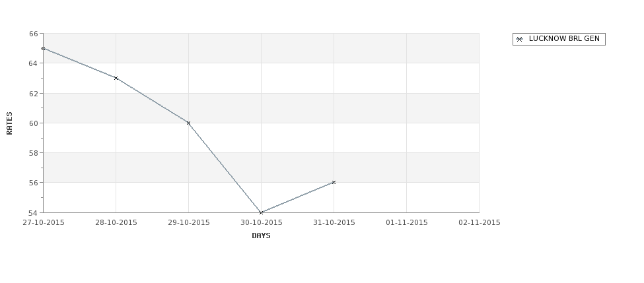Viewport: 644px width, 283px height.
Task: Click the 28-10-2015 x-axis date label
Action: (x=116, y=223)
